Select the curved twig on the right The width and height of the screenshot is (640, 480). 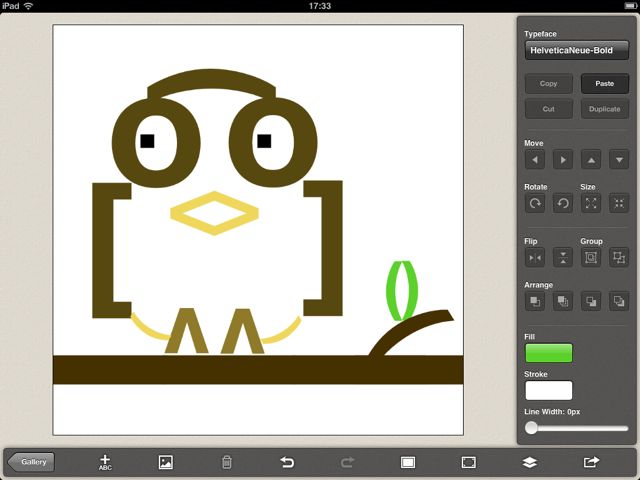411,331
